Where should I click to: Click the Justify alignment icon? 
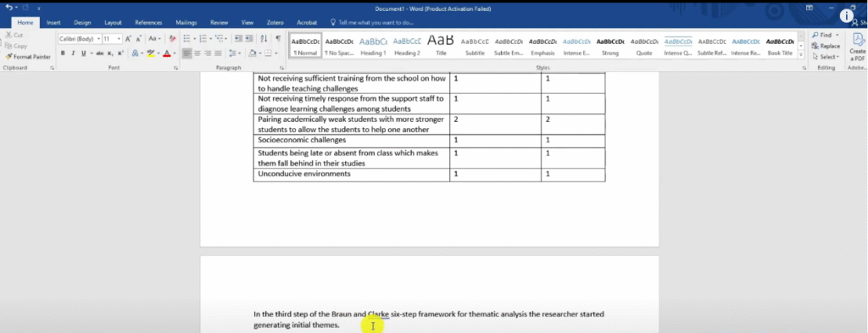coord(219,53)
